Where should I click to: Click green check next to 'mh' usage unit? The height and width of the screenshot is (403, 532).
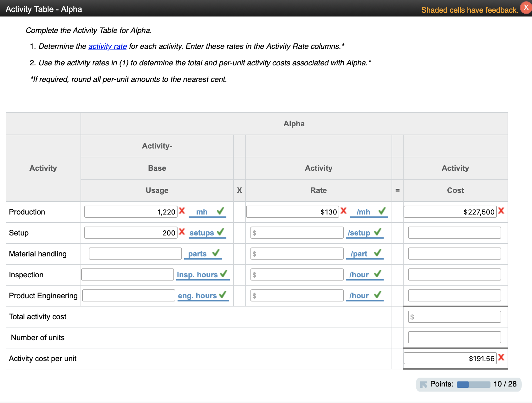(220, 211)
